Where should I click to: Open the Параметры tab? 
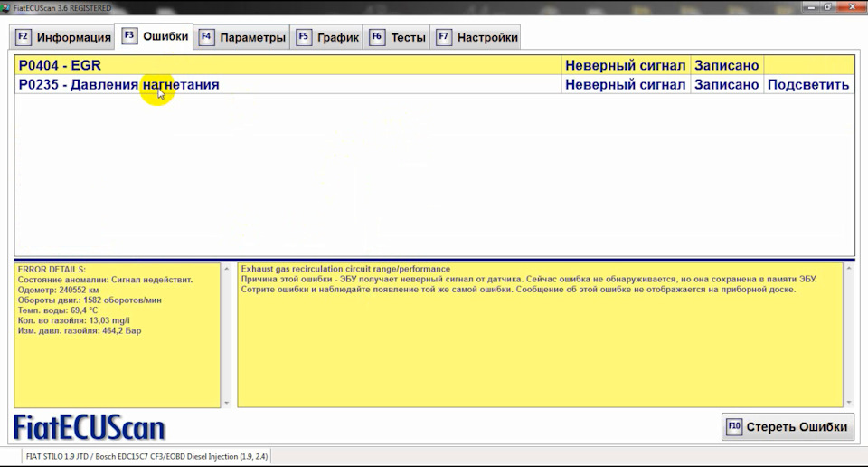click(242, 37)
